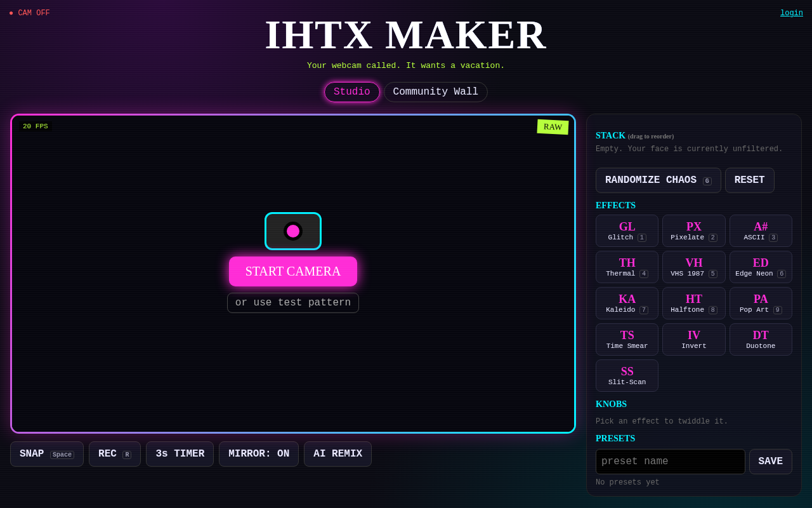Open the Community Wall tab

click(436, 92)
